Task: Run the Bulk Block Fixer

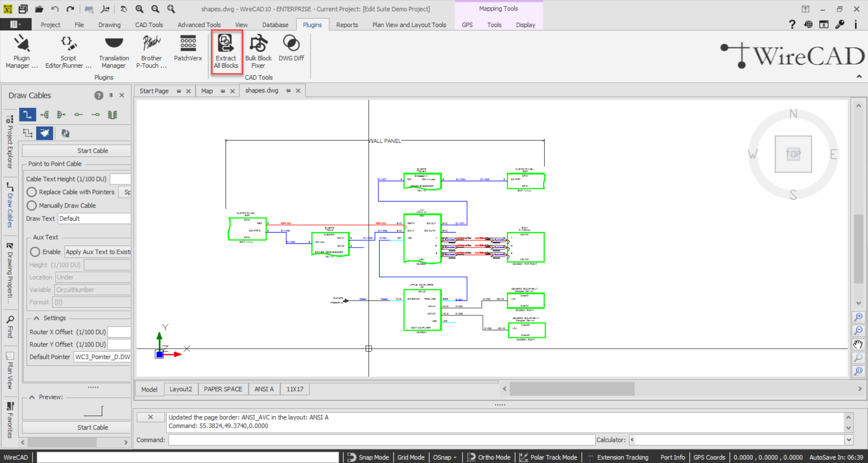Action: tap(258, 51)
